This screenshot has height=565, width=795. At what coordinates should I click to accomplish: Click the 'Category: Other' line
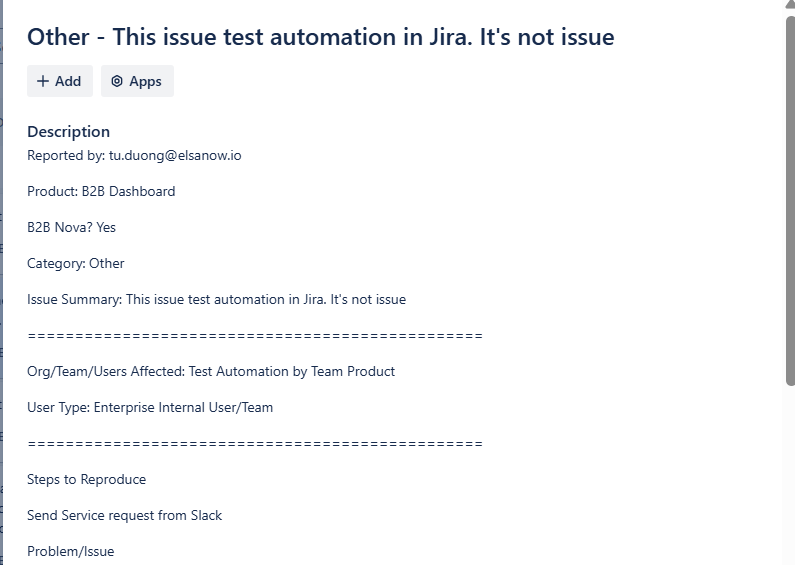point(76,263)
